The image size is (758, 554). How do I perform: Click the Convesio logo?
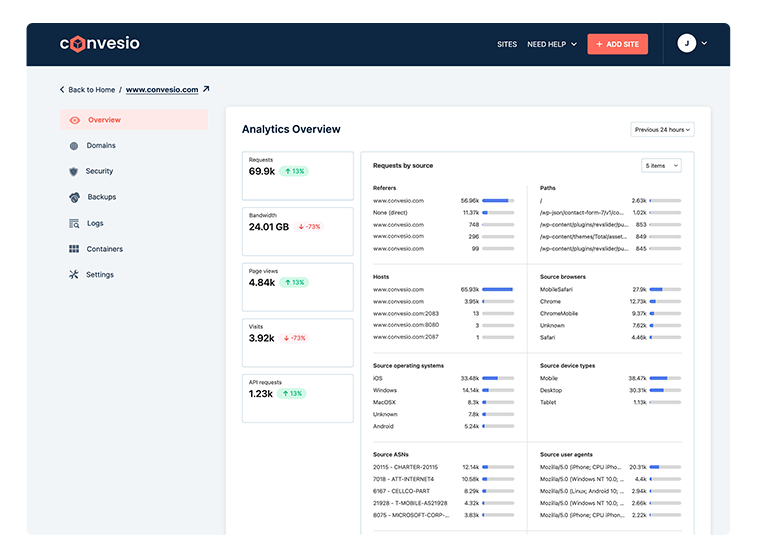100,44
